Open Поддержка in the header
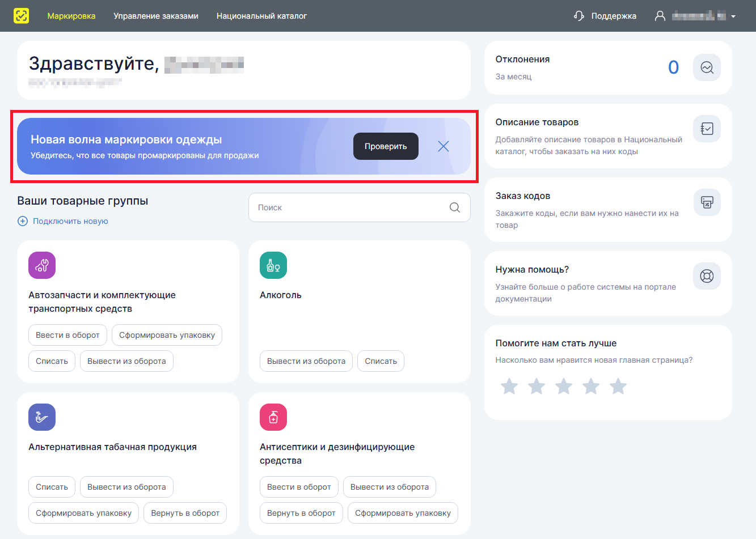 [x=614, y=16]
